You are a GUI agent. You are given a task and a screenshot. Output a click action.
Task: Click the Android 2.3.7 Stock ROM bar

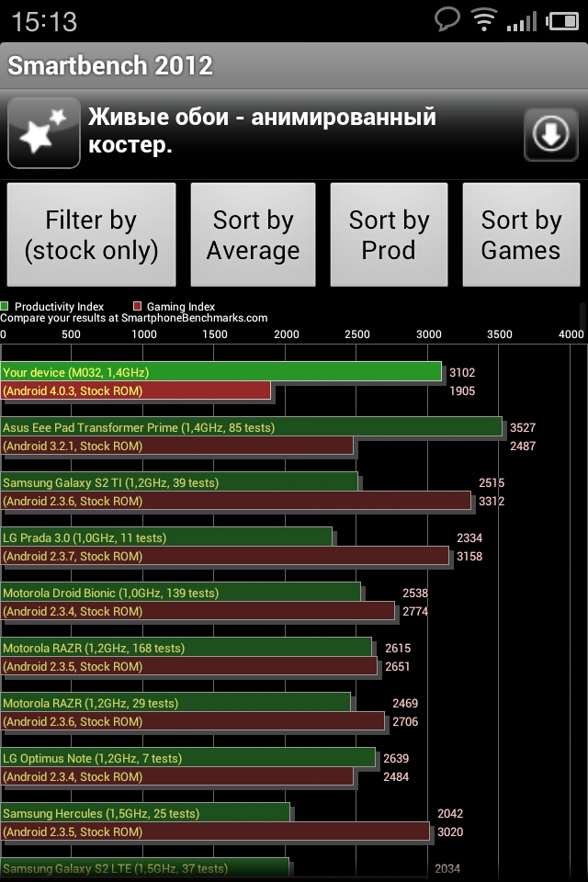225,556
